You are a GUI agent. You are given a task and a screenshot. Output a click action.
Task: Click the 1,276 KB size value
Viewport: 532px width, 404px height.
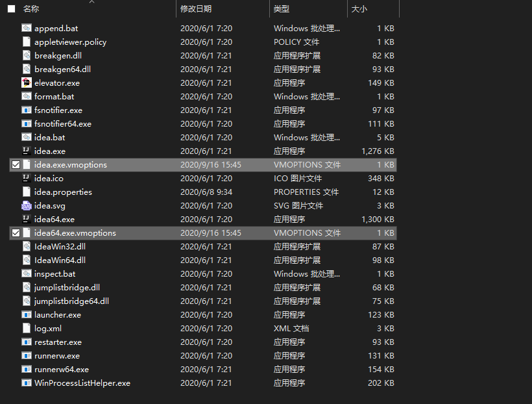coord(378,151)
